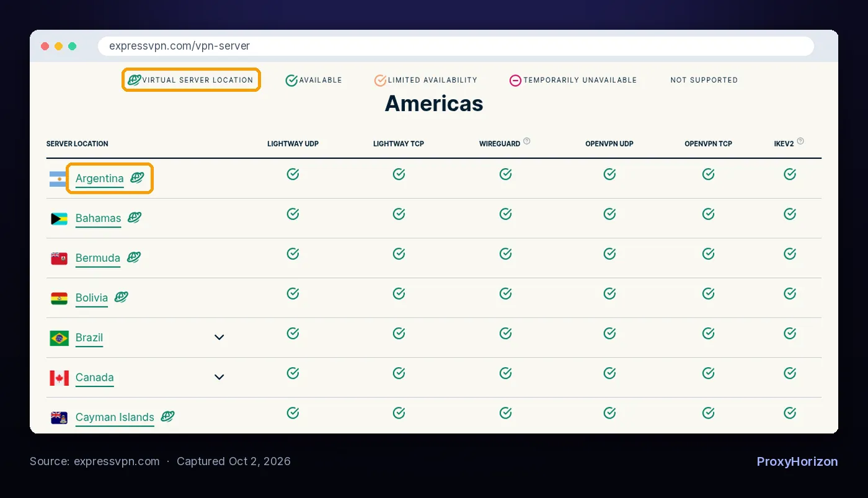This screenshot has height=498, width=868.
Task: Open the Cayman Islands server link
Action: 115,417
